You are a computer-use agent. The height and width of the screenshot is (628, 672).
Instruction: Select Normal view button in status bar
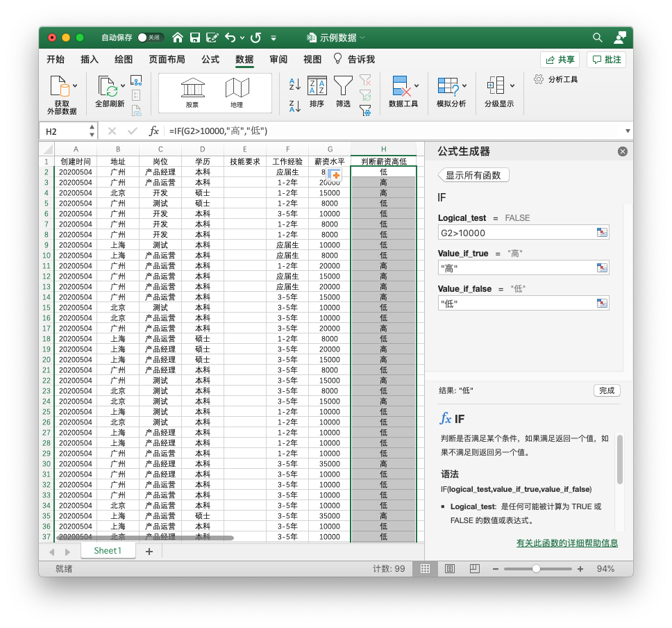(425, 569)
